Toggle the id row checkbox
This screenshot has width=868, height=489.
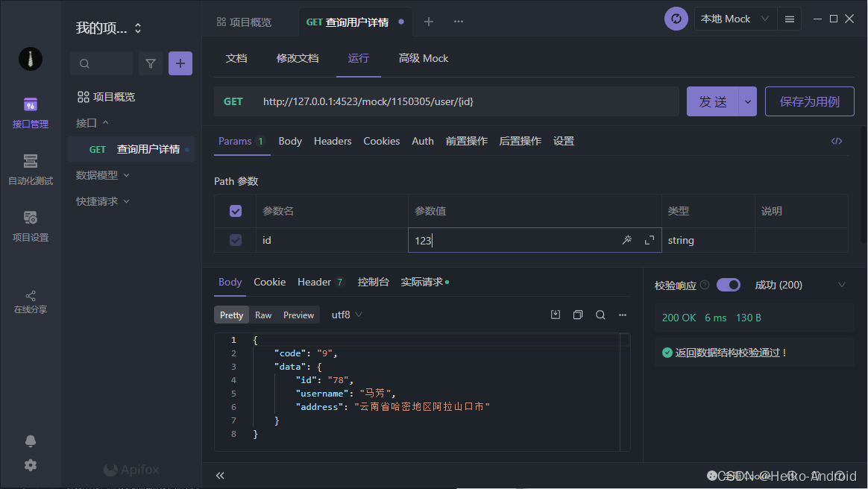click(x=236, y=240)
